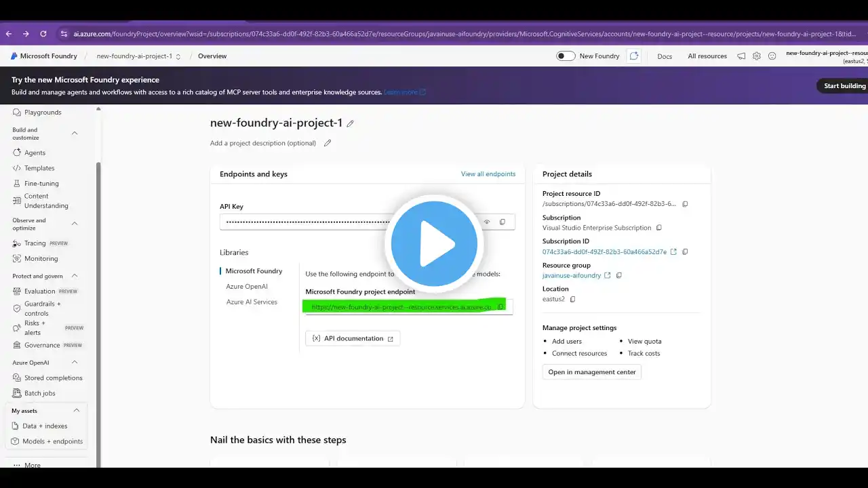Click the browser back arrow

point(9,34)
